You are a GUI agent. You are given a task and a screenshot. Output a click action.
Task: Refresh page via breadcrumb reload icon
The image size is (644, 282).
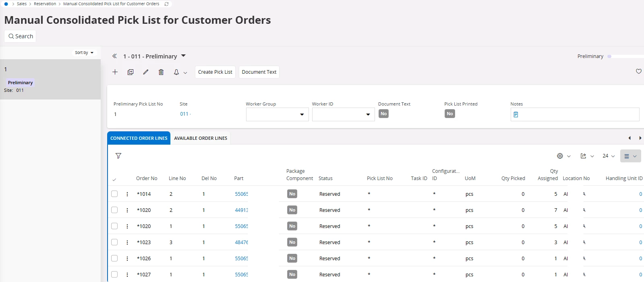pyautogui.click(x=166, y=4)
